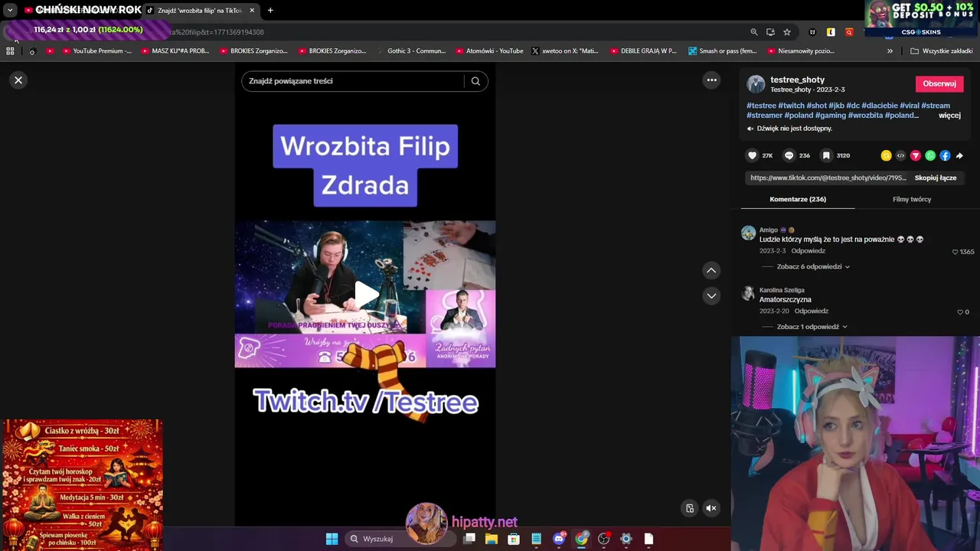Open the Chrome apps grid icon
980x551 pixels.
point(10,51)
